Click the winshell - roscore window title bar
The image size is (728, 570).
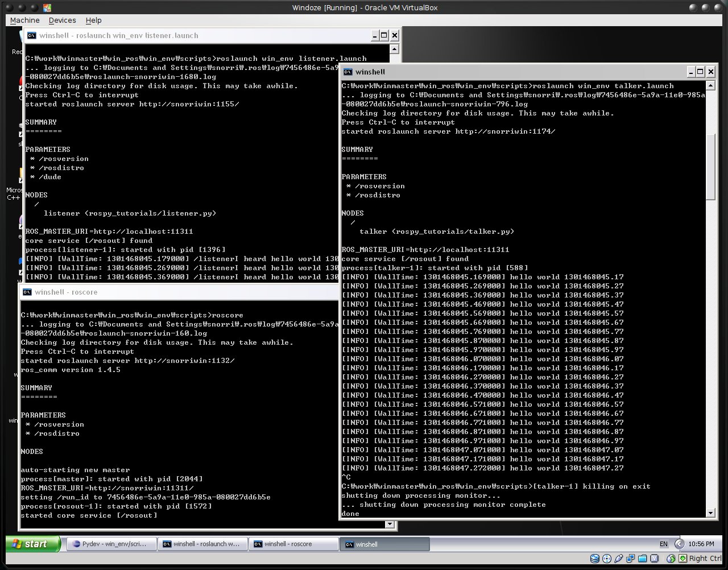pyautogui.click(x=180, y=292)
